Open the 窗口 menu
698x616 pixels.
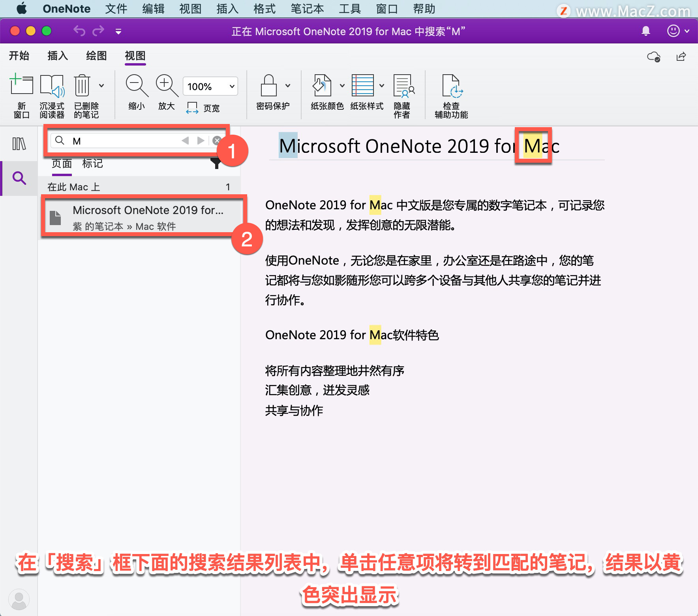pos(387,9)
